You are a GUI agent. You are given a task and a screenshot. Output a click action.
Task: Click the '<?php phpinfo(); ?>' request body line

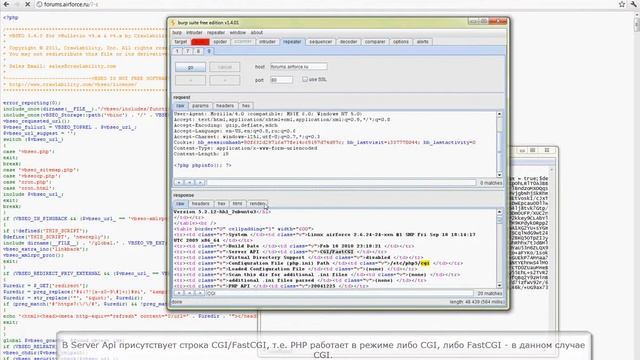pyautogui.click(x=202, y=166)
